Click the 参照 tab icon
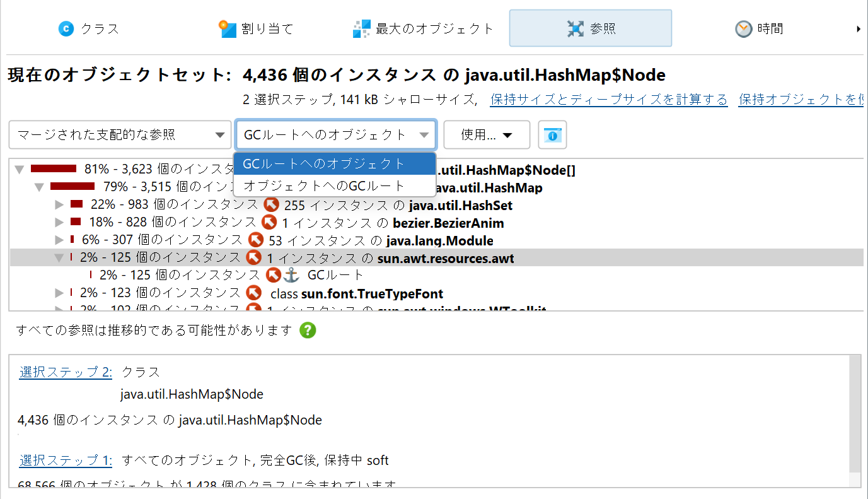Screen dimensions: 868x499 pos(575,28)
